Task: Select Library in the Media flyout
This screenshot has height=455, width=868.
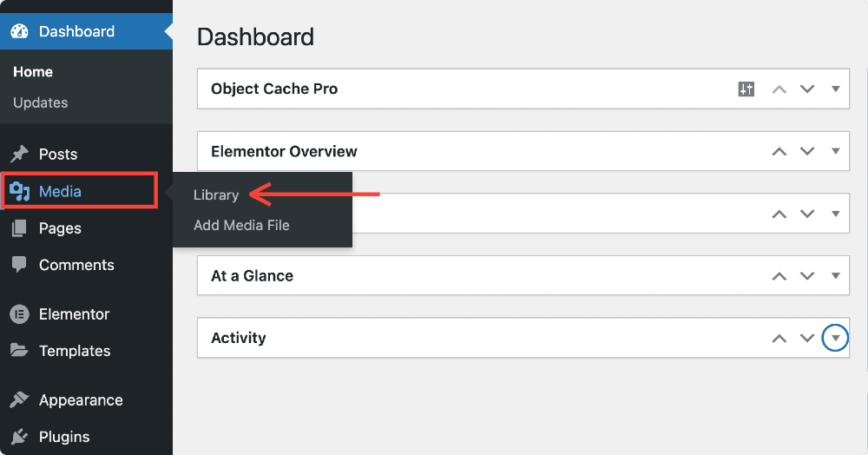Action: pyautogui.click(x=216, y=195)
